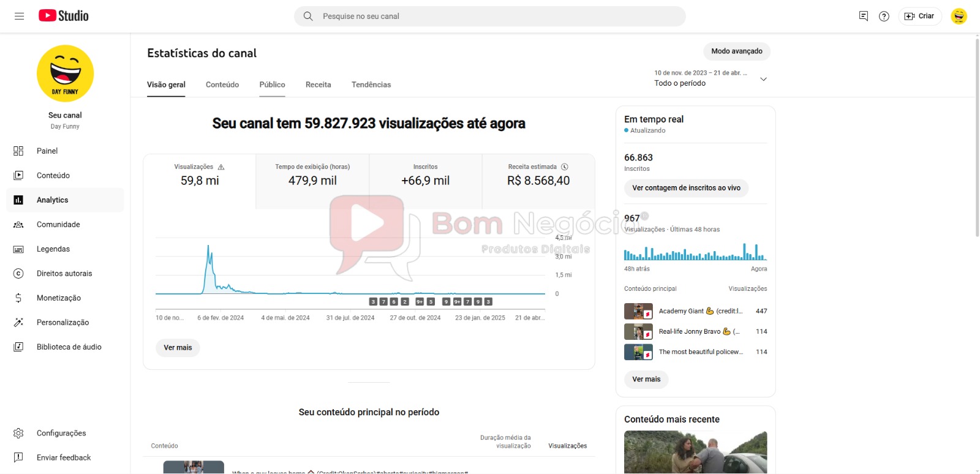Switch to the Público tab
Image resolution: width=980 pixels, height=474 pixels.
(272, 85)
